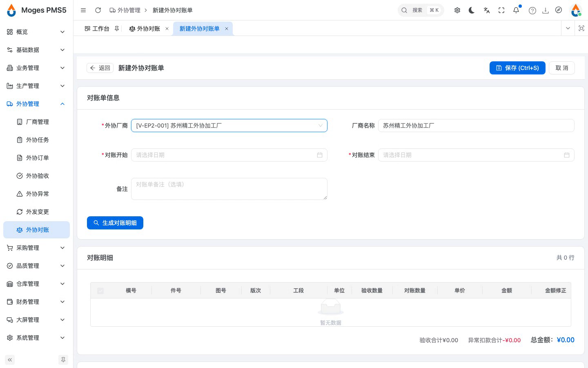Open the tab list dropdown arrow
588x368 pixels.
click(x=568, y=28)
